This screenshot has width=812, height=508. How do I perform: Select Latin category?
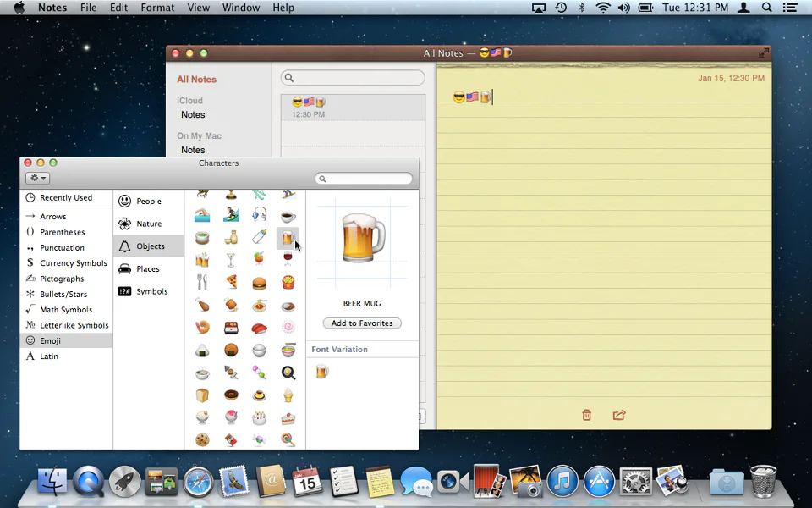point(66,356)
